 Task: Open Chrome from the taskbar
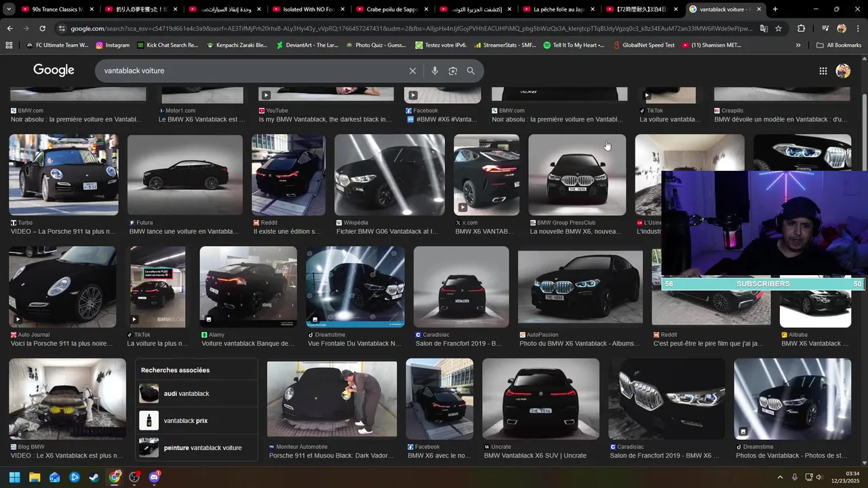[114, 477]
